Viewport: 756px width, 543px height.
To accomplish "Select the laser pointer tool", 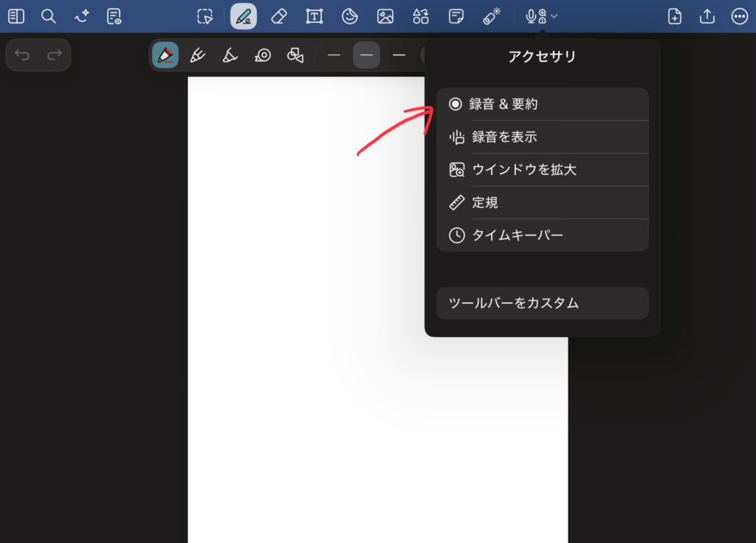I will [x=491, y=16].
